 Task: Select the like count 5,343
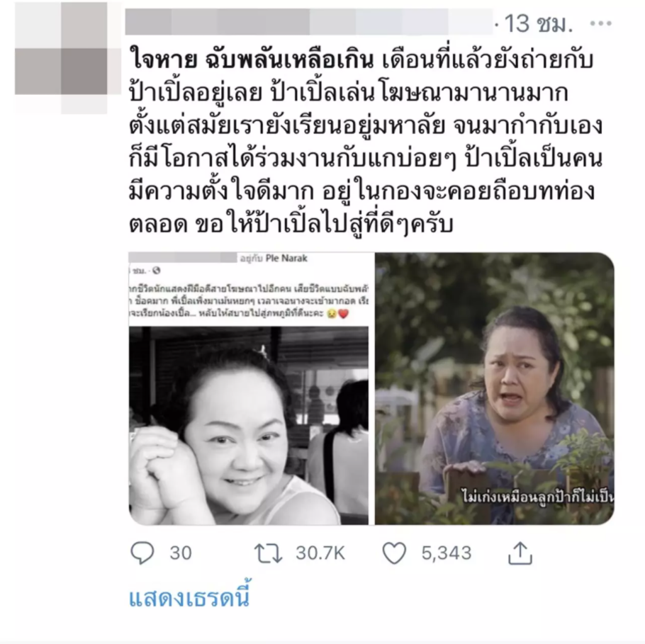click(447, 553)
